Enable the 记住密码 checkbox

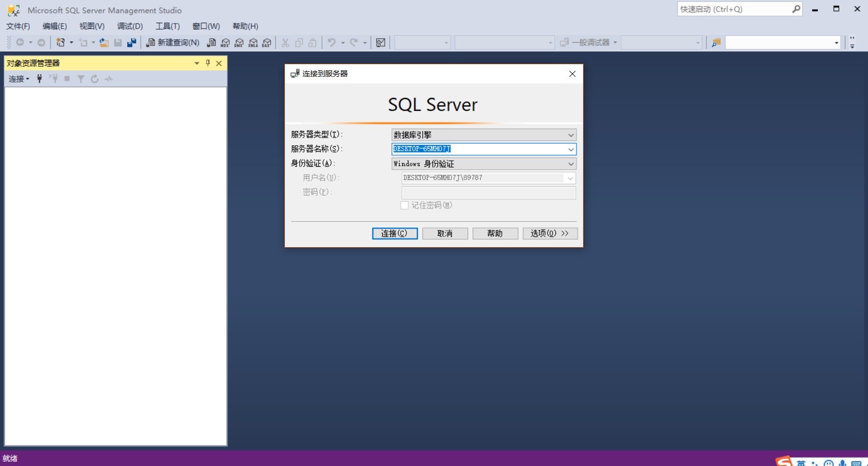404,205
